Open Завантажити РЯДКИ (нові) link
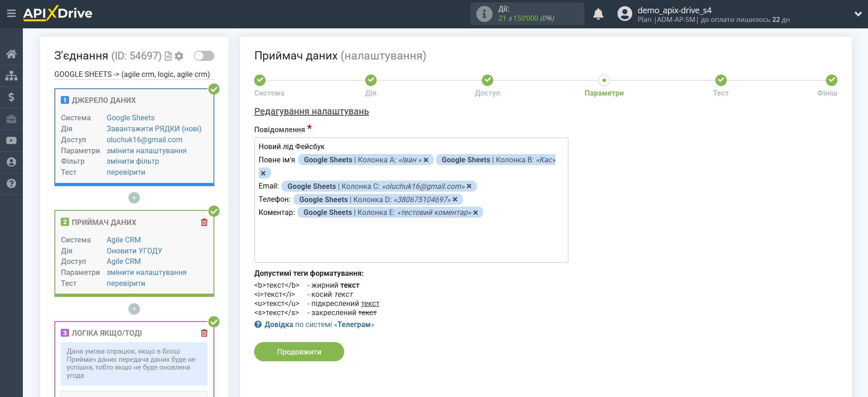Viewport: 868px width, 397px height. click(154, 129)
